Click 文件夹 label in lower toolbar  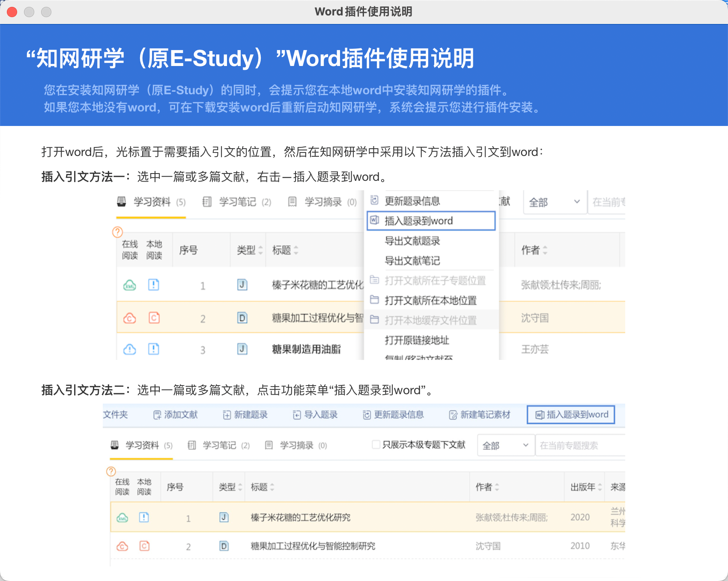point(115,415)
